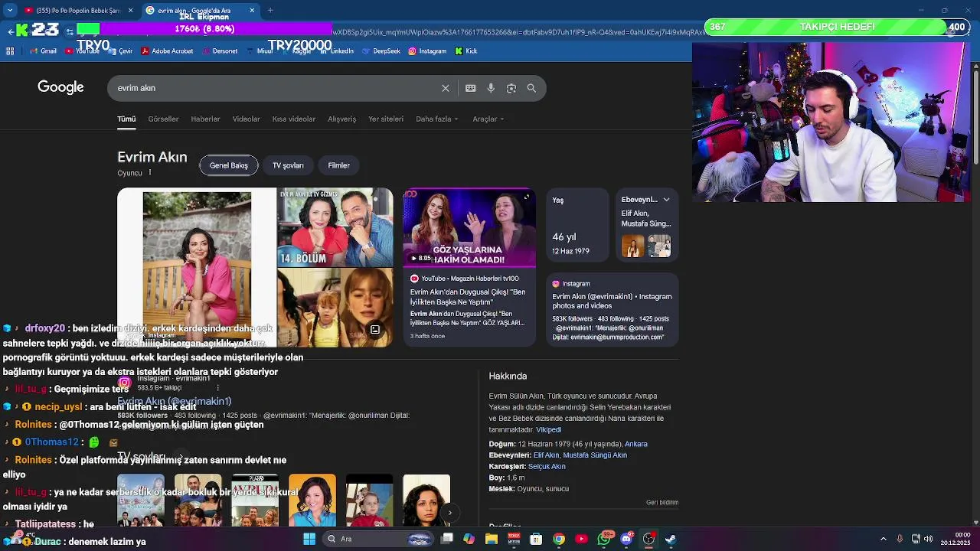Viewport: 980px width, 551px height.
Task: Open the on-screen keyboard input tool
Action: (x=470, y=88)
